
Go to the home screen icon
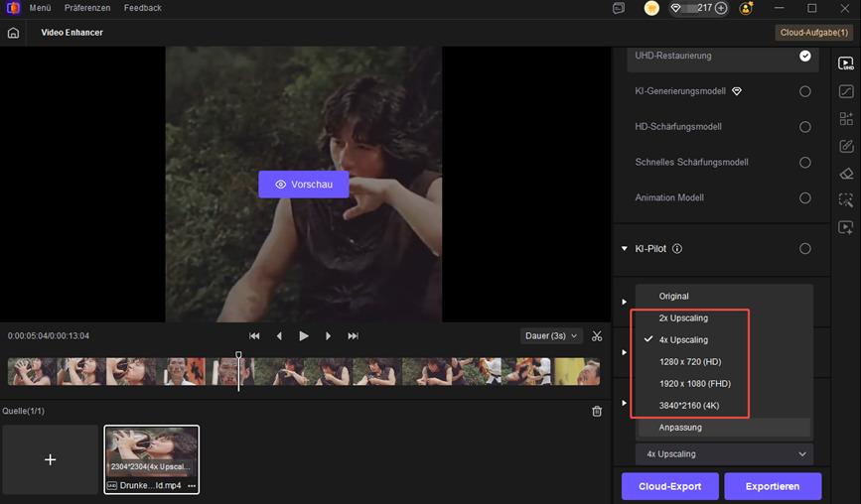(x=13, y=33)
